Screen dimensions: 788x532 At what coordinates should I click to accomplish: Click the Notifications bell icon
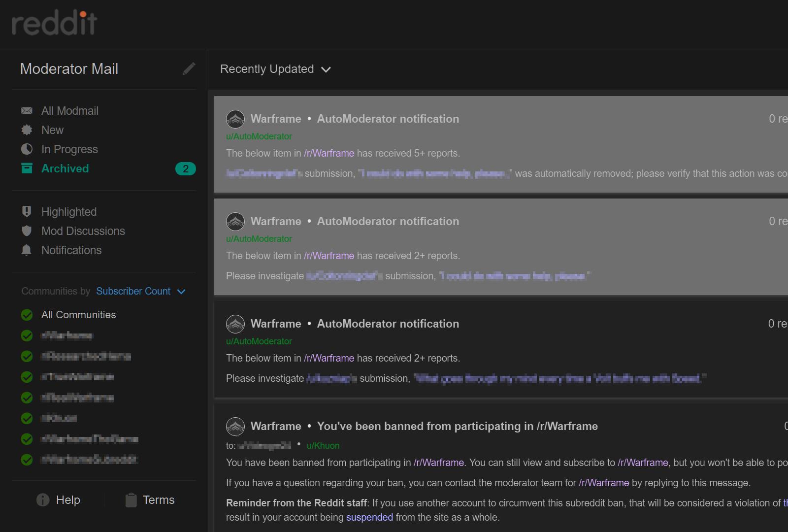click(x=27, y=250)
